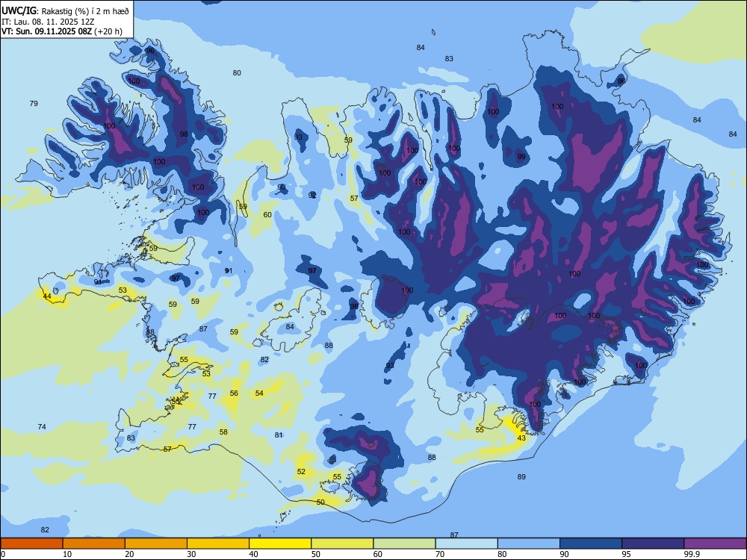747x560 pixels.
Task: Click the title 'UWC/IG: Rakastig (%) í 2 m hæð'
Action: click(65, 11)
